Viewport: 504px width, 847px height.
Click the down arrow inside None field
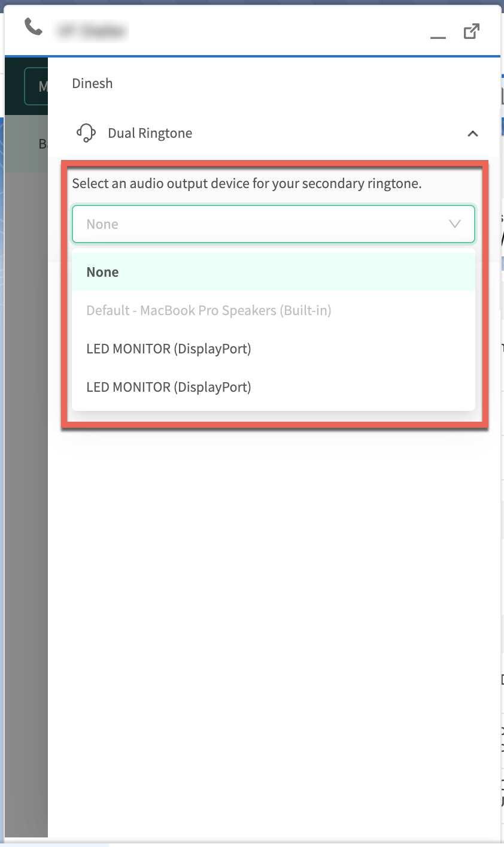(x=454, y=224)
